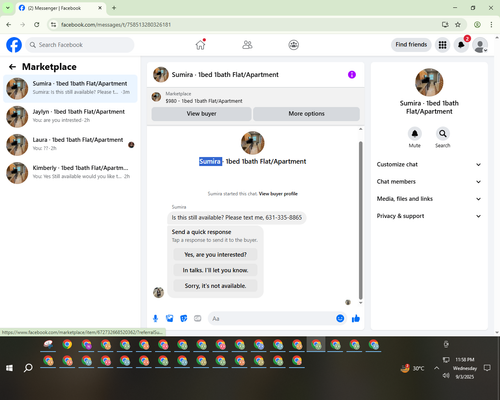Open Jaylyn conversation in list
This screenshot has width=500, height=400.
(70, 117)
